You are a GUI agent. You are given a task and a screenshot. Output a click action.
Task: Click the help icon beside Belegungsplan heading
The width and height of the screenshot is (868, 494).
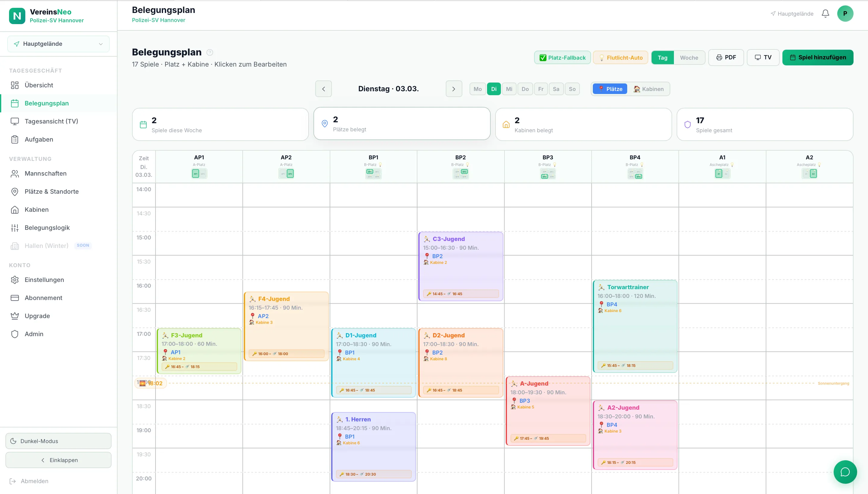click(x=210, y=52)
